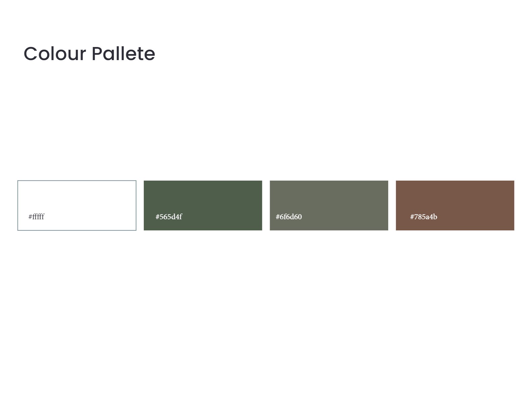
Task: Click the outlined white colour box
Action: (77, 205)
